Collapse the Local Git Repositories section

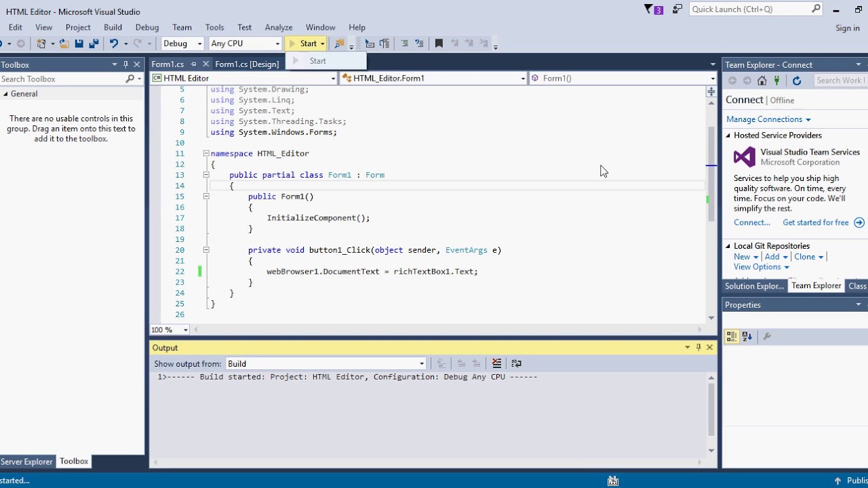point(728,246)
